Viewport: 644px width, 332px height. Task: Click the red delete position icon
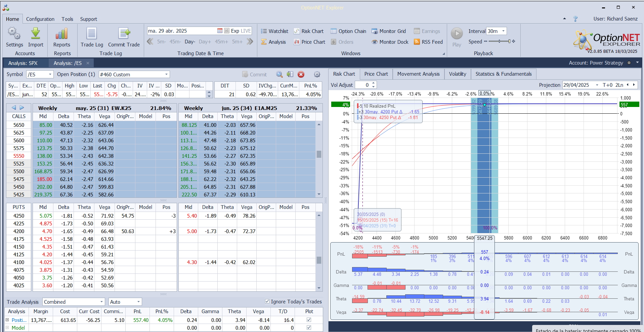click(x=301, y=74)
